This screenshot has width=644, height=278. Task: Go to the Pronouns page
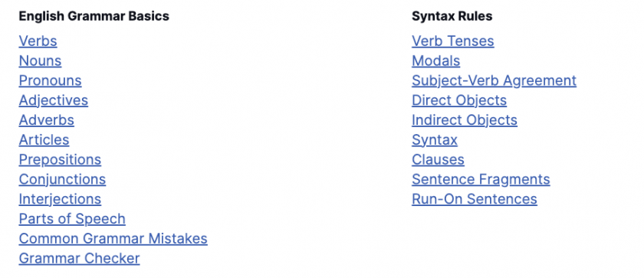tap(50, 80)
